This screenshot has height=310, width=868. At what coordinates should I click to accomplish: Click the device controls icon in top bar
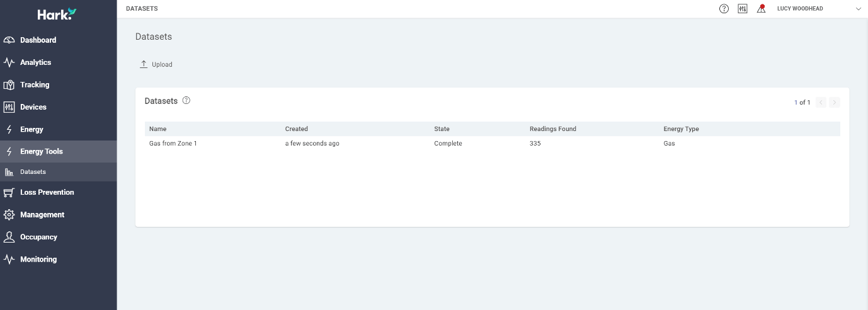coord(743,9)
